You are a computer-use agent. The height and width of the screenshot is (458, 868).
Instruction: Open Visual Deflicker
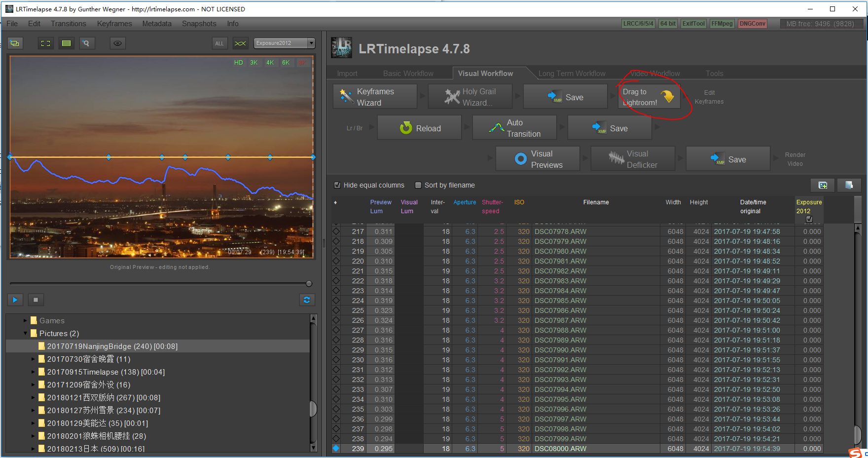[633, 159]
